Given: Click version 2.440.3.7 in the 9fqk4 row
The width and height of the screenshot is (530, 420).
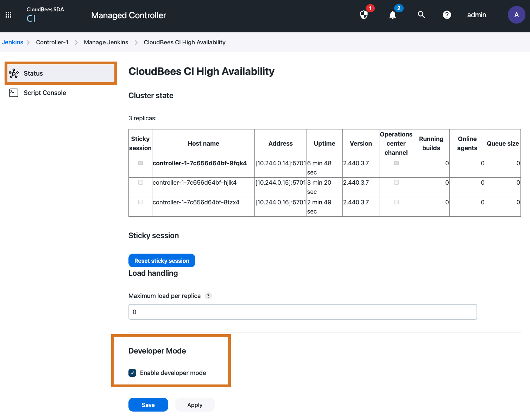Looking at the screenshot, I should [356, 163].
